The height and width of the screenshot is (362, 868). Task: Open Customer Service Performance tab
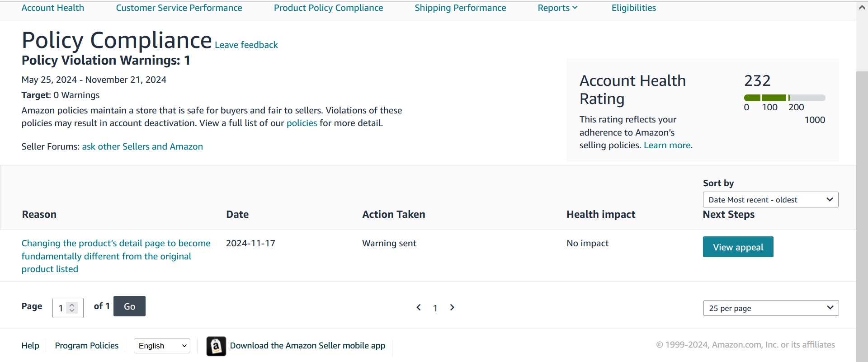tap(179, 8)
